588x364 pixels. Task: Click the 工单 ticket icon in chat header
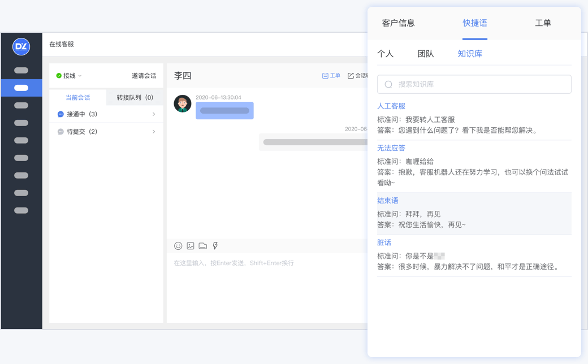pos(331,76)
